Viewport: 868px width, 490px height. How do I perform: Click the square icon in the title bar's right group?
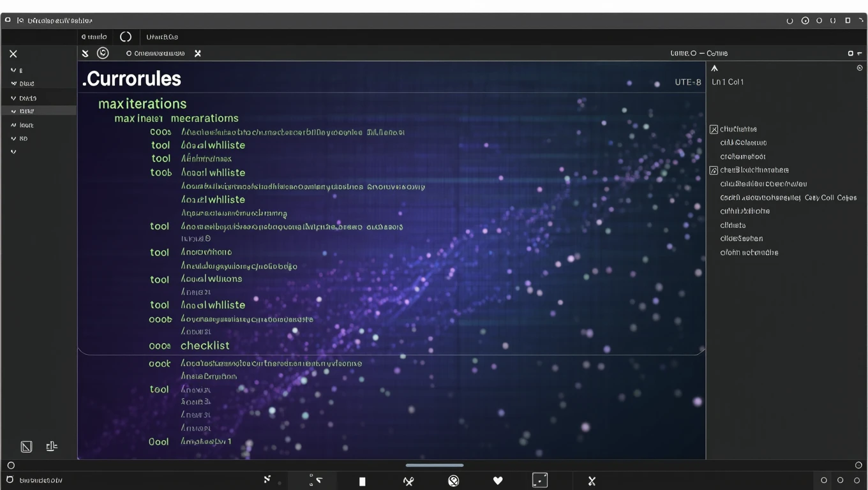(x=848, y=20)
